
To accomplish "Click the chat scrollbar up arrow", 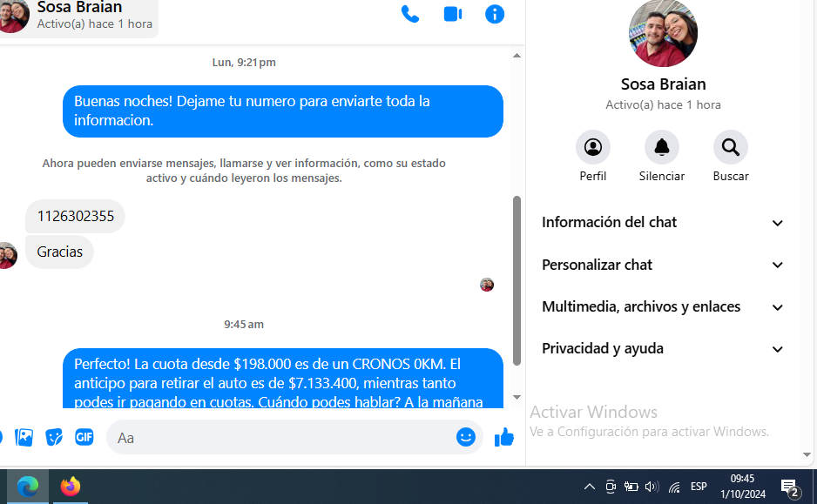I will [517, 55].
